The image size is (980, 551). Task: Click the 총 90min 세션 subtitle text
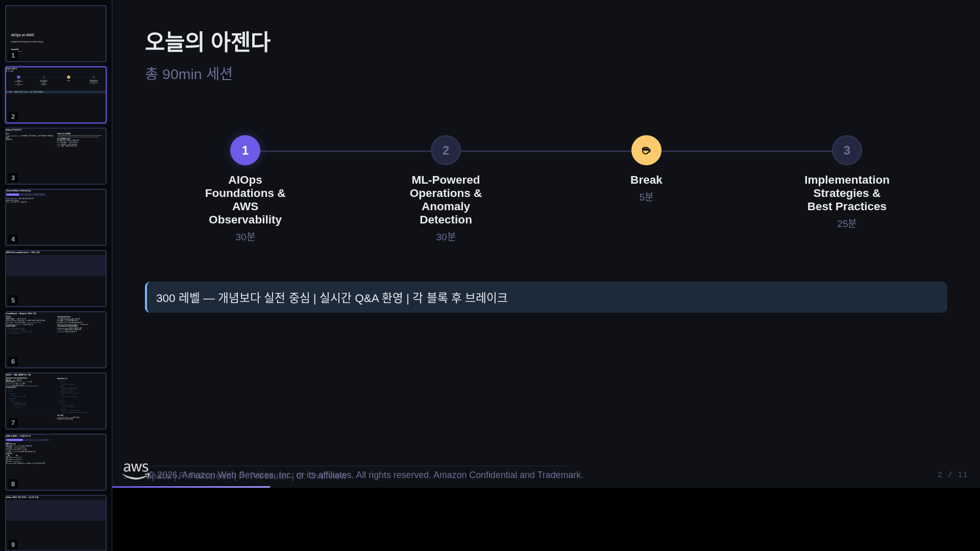point(188,74)
